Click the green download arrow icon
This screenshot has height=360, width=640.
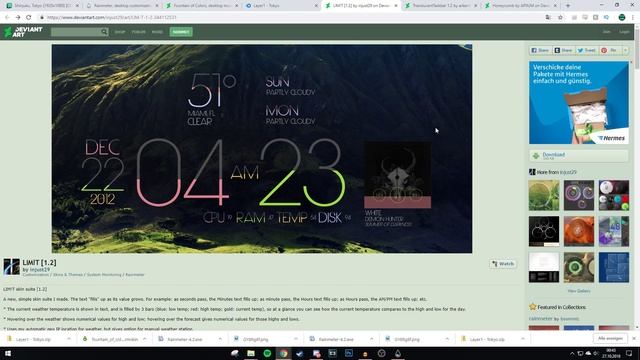click(536, 156)
